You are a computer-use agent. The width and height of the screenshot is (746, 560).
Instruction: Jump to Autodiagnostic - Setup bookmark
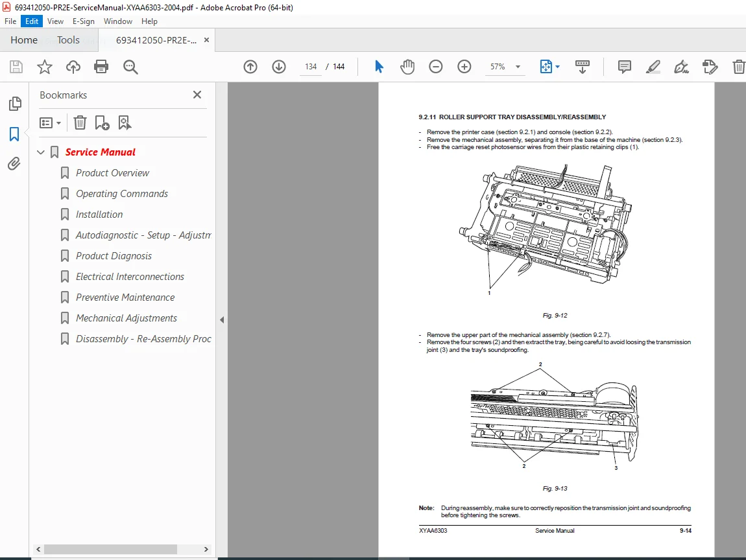(x=143, y=235)
